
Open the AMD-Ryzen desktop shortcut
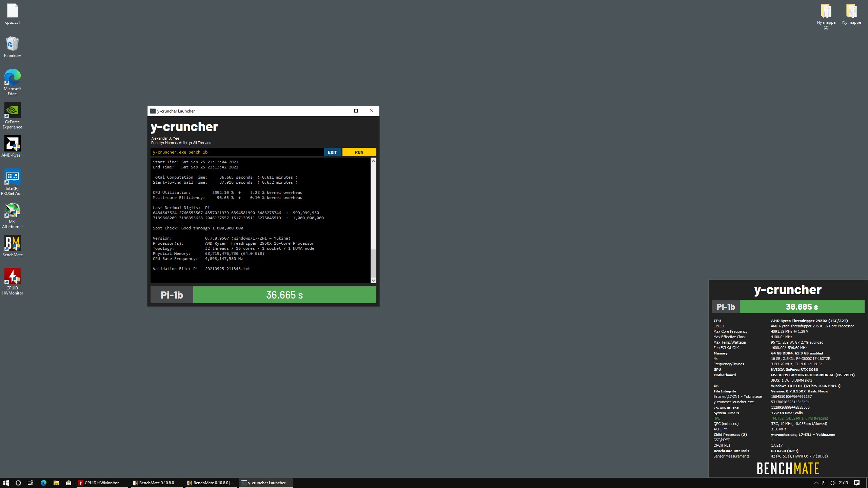[x=13, y=146]
